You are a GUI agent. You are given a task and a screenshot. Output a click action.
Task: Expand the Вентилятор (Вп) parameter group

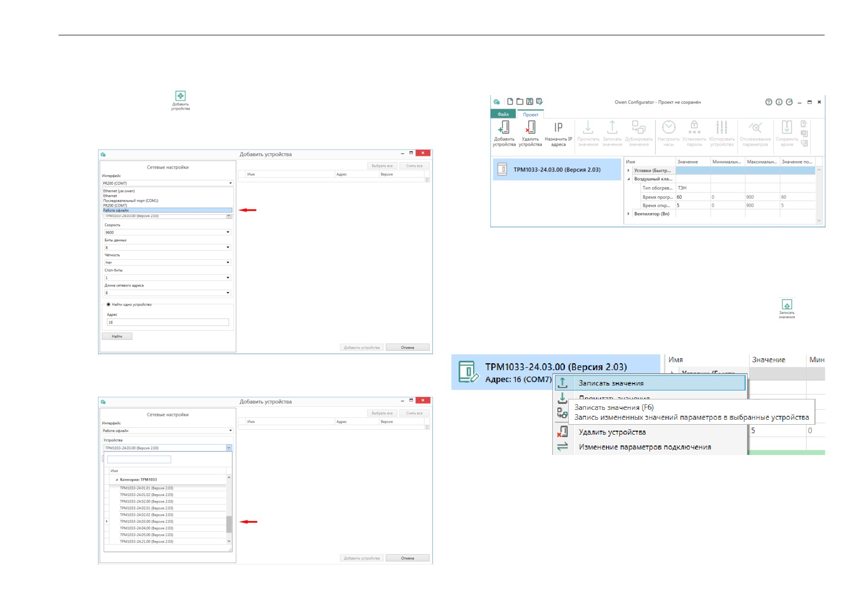click(x=629, y=214)
